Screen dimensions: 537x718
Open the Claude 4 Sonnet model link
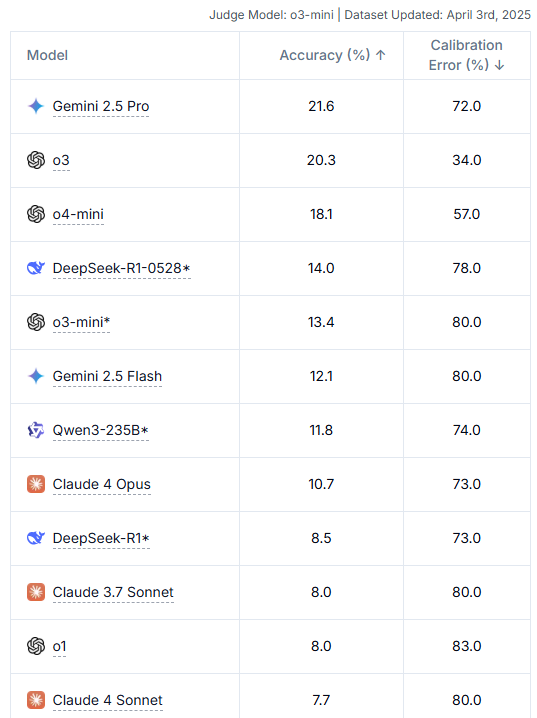108,700
